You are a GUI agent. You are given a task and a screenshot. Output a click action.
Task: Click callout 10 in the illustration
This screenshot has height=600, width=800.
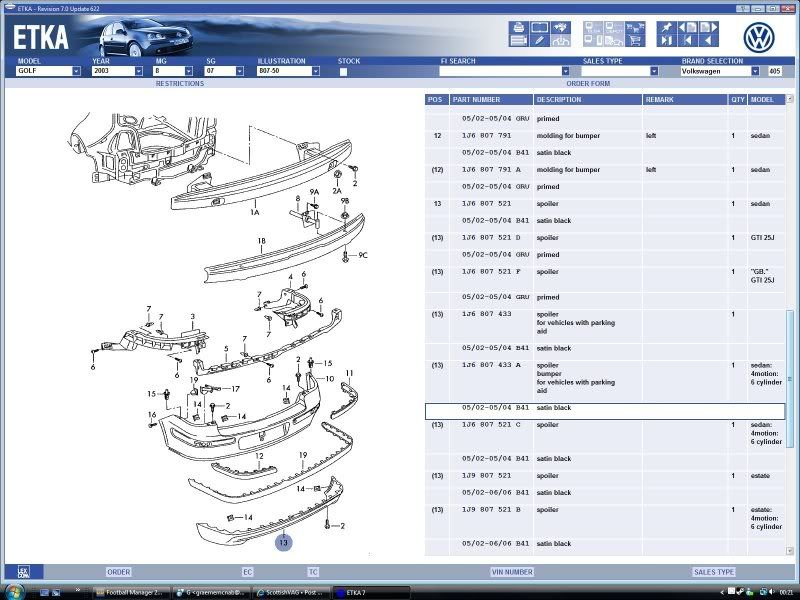point(330,379)
